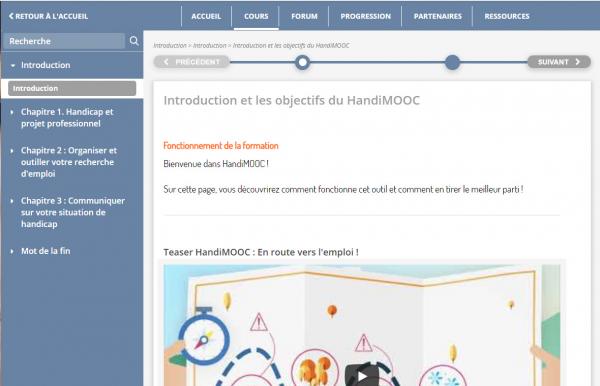Go to the Partenaires tab
600x386 pixels.
coord(437,16)
